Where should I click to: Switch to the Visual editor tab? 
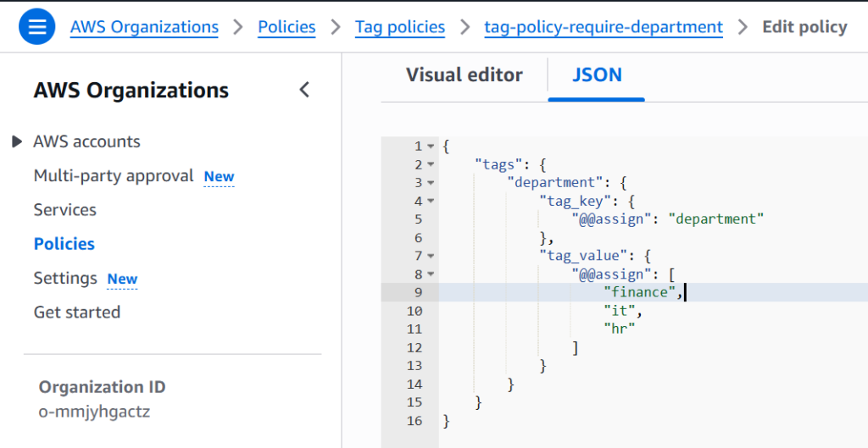click(x=464, y=75)
